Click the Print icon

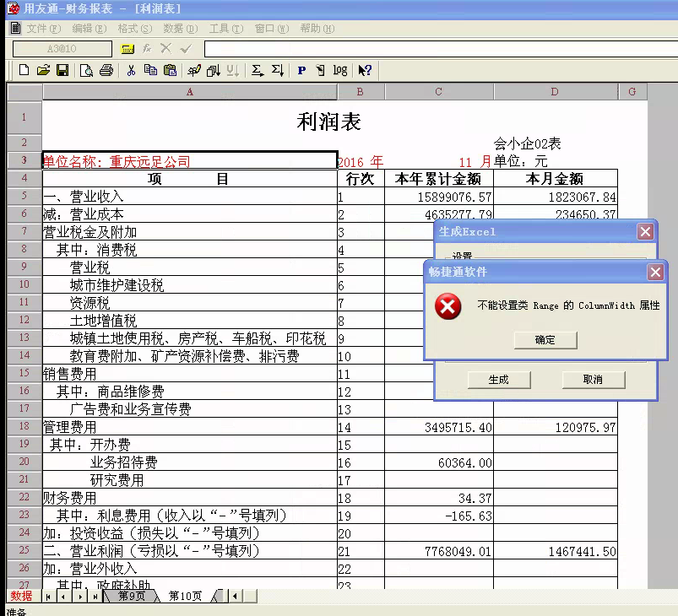point(106,70)
